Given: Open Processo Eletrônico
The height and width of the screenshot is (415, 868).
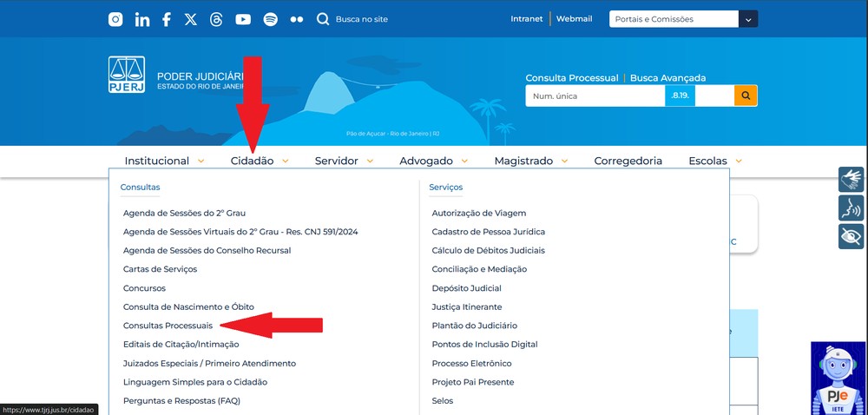Looking at the screenshot, I should 471,364.
